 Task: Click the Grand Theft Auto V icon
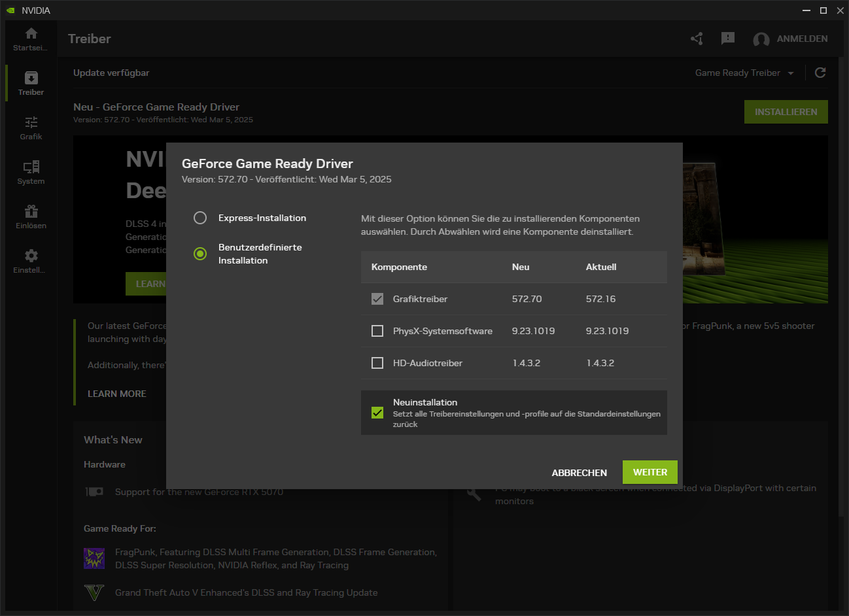coord(94,592)
